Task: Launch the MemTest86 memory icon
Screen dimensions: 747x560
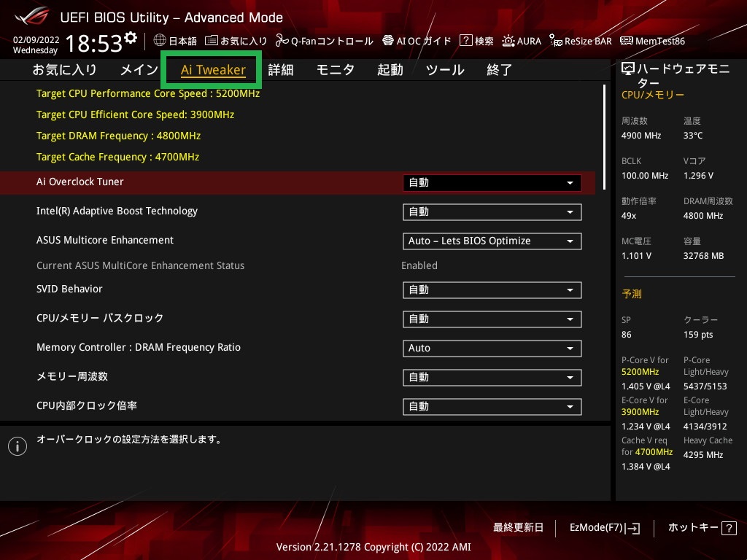Action: pos(627,41)
